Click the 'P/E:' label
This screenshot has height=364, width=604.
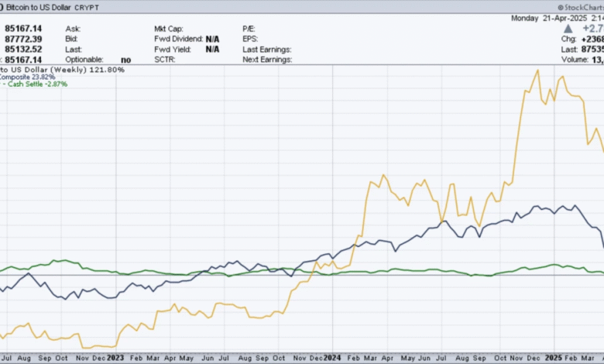coord(249,29)
